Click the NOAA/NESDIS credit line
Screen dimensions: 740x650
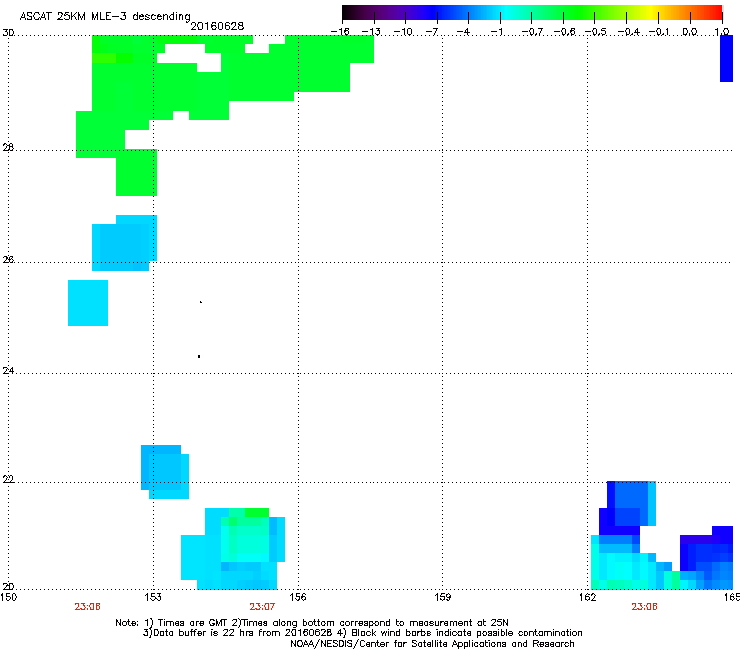pyautogui.click(x=432, y=644)
